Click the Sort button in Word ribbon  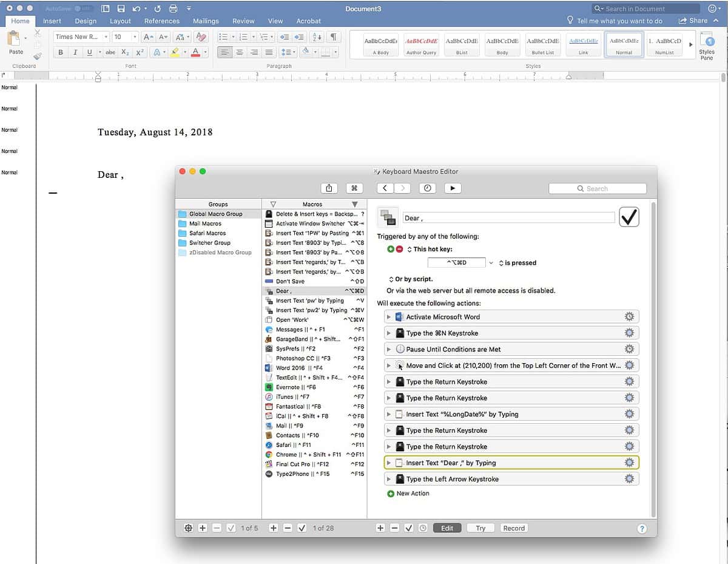318,37
